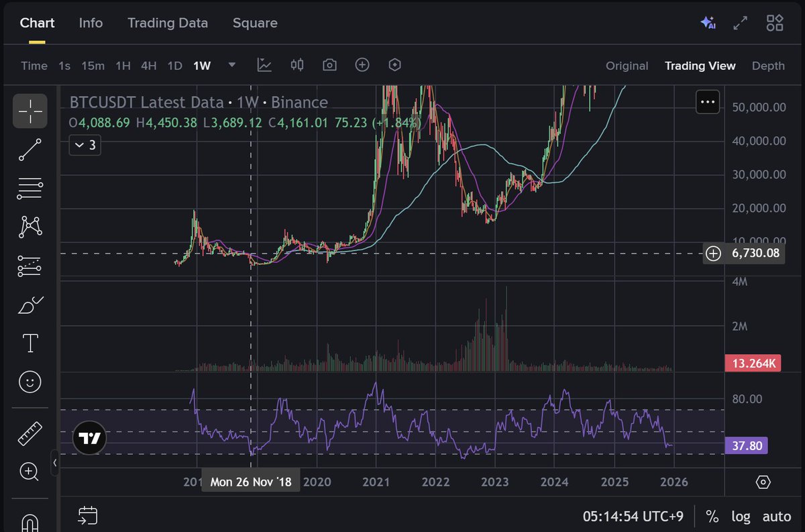Viewport: 805px width, 532px height.
Task: Select the 15m timeframe
Action: tap(93, 66)
